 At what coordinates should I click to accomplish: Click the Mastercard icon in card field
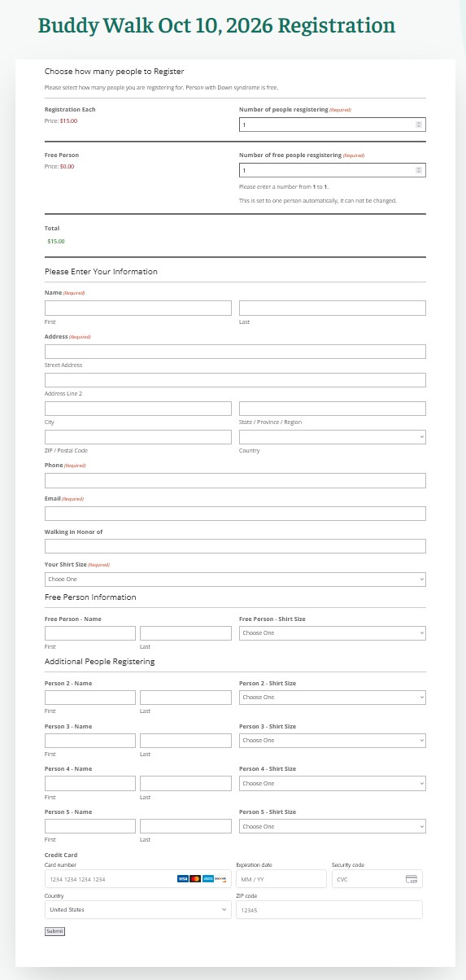coord(195,879)
